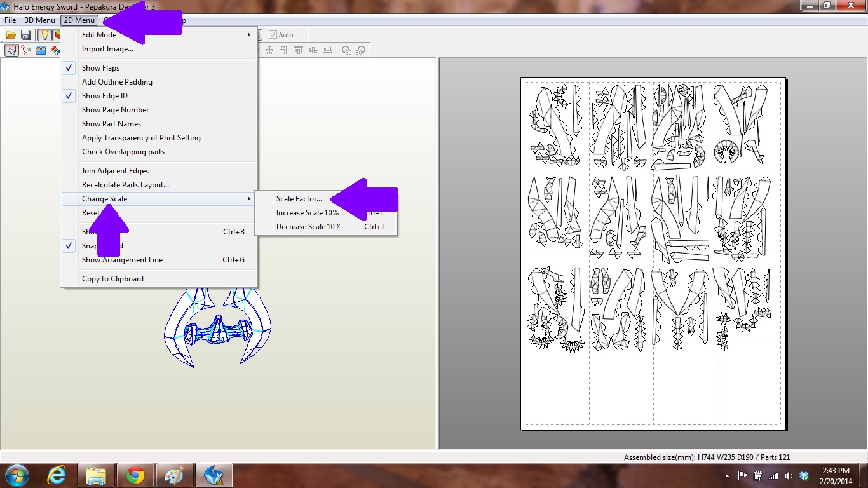868x488 pixels.
Task: Click the align bottom edges icon
Action: (x=328, y=50)
